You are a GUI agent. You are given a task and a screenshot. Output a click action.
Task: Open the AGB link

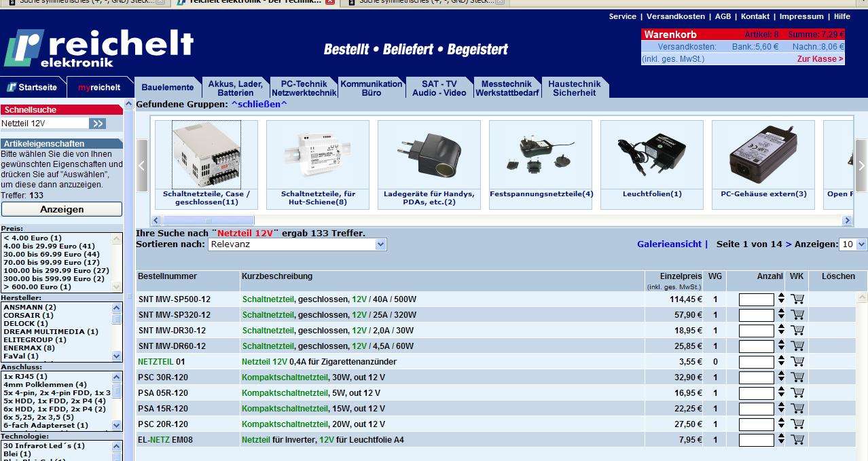tap(723, 16)
